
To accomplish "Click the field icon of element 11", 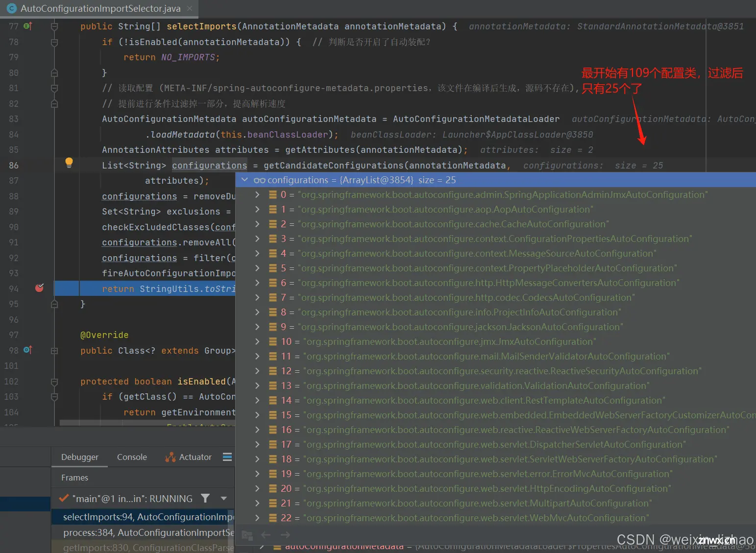I will click(x=273, y=356).
